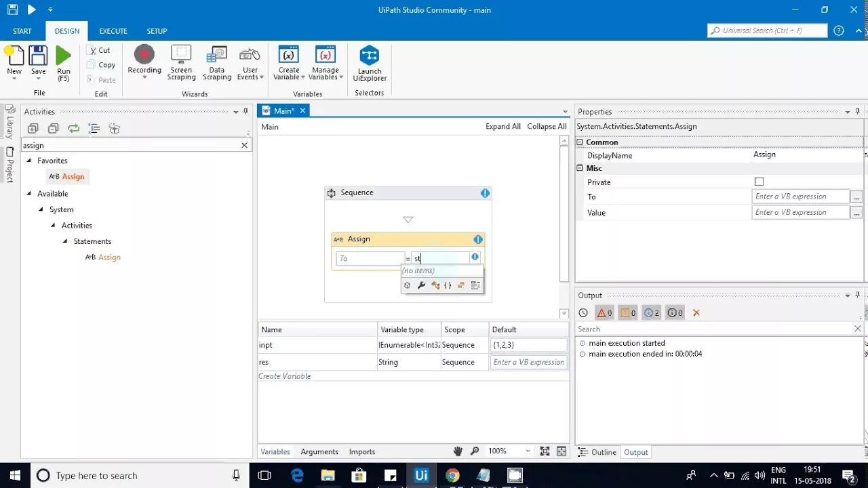Collapse the Favorites tree node
Screen dimensions: 868x488
29,161
